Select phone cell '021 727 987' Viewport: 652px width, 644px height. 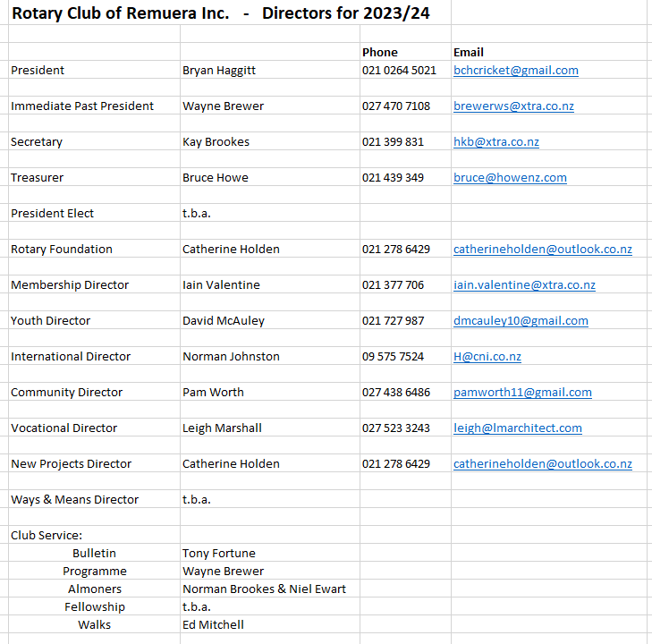click(x=405, y=320)
